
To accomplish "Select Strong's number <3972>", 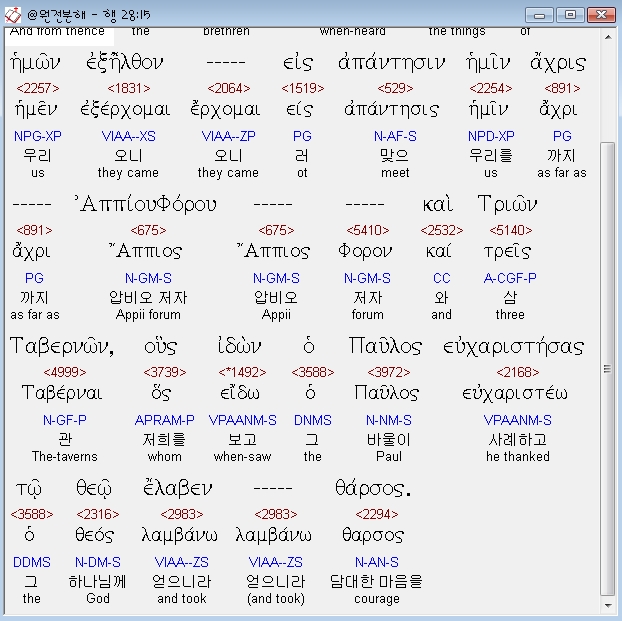I will click(x=389, y=372).
